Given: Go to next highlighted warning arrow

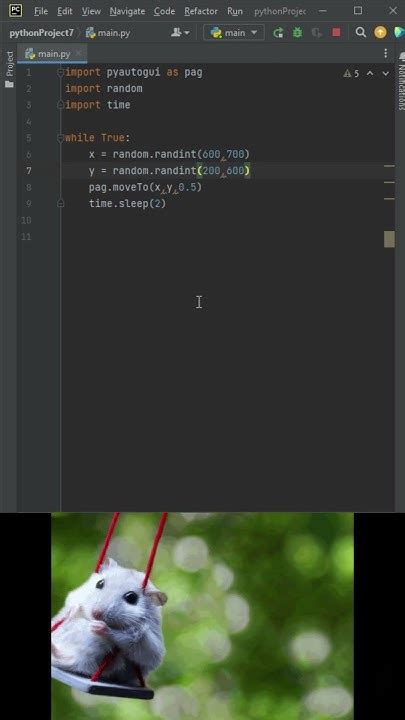Looking at the screenshot, I should click(x=385, y=73).
